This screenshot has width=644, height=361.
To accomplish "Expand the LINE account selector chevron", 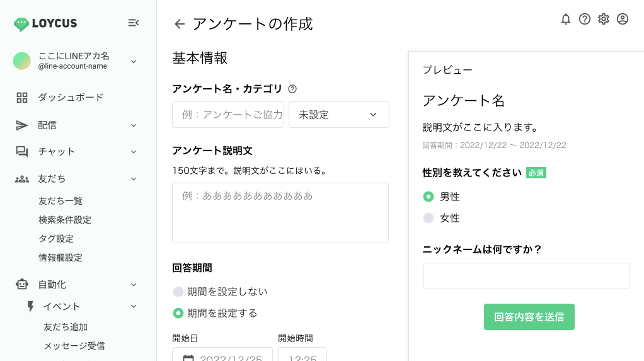I will (134, 62).
